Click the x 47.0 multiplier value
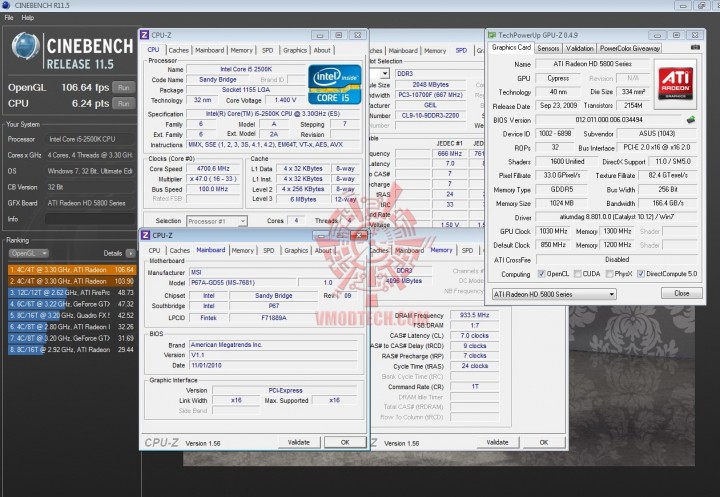The height and width of the screenshot is (497, 720). click(x=213, y=179)
